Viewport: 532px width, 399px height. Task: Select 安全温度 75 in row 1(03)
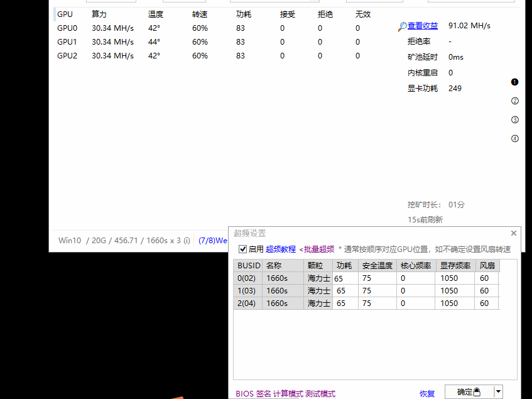[377, 291]
